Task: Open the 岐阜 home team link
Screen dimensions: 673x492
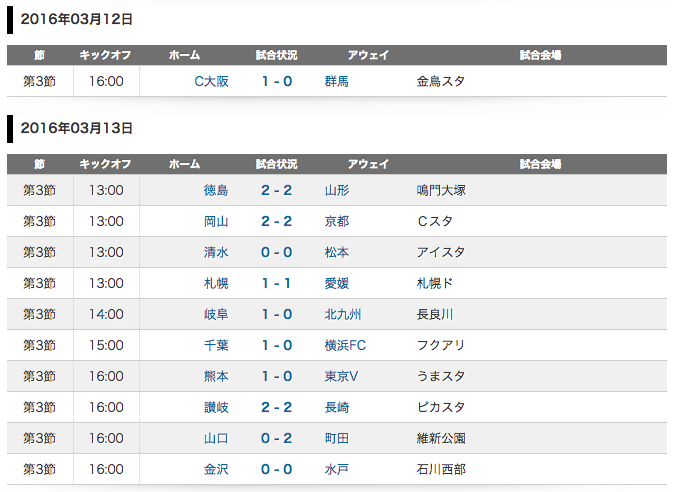Action: point(216,314)
